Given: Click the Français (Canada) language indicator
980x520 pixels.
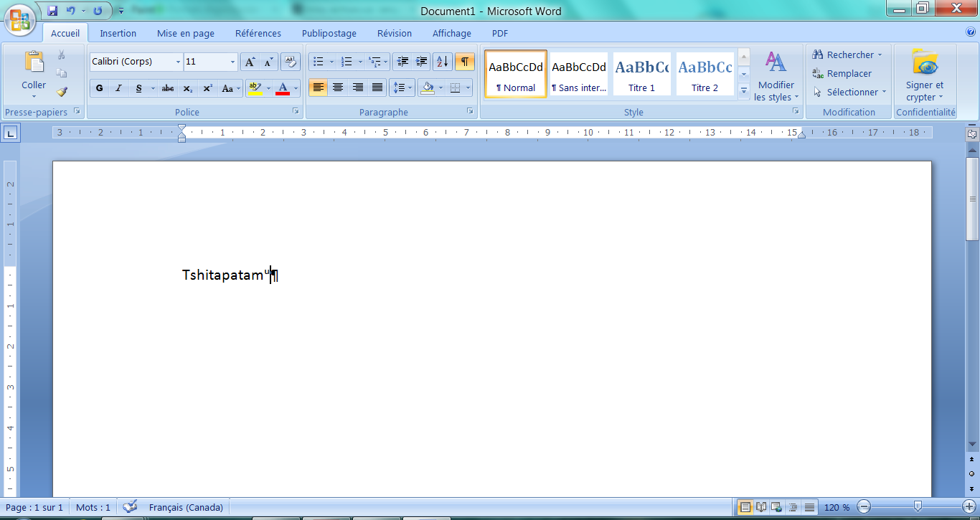Looking at the screenshot, I should tap(186, 507).
